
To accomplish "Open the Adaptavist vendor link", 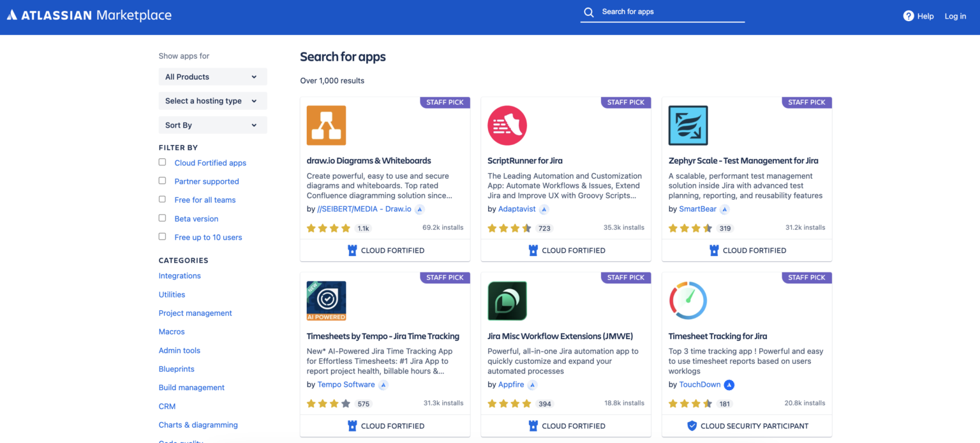I will coord(517,209).
